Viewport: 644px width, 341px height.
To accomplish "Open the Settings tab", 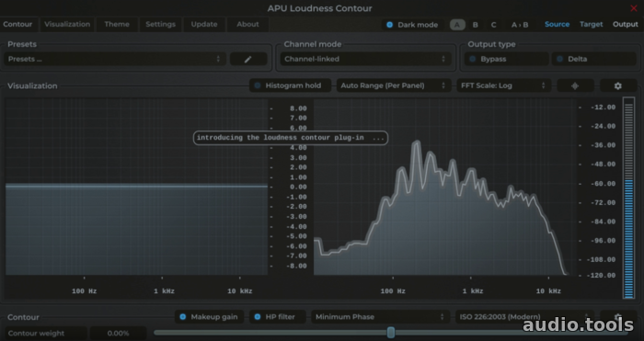I will [x=161, y=24].
